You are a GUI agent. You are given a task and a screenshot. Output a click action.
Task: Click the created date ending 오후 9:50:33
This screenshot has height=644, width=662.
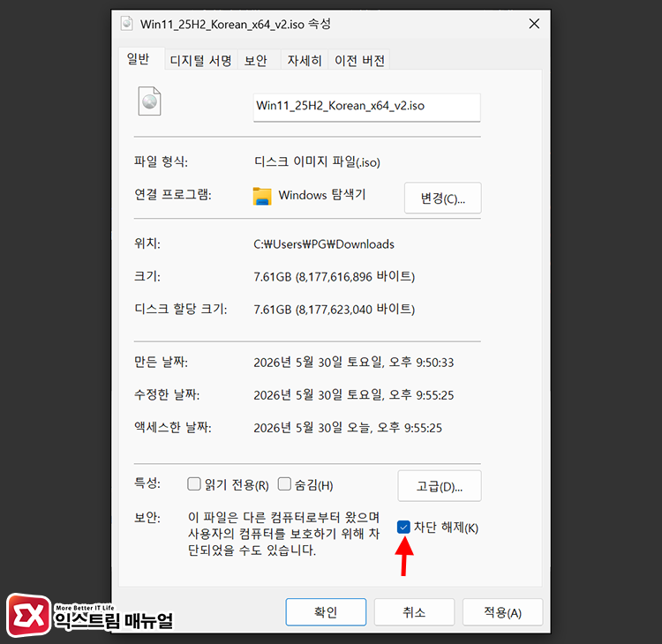pyautogui.click(x=353, y=362)
